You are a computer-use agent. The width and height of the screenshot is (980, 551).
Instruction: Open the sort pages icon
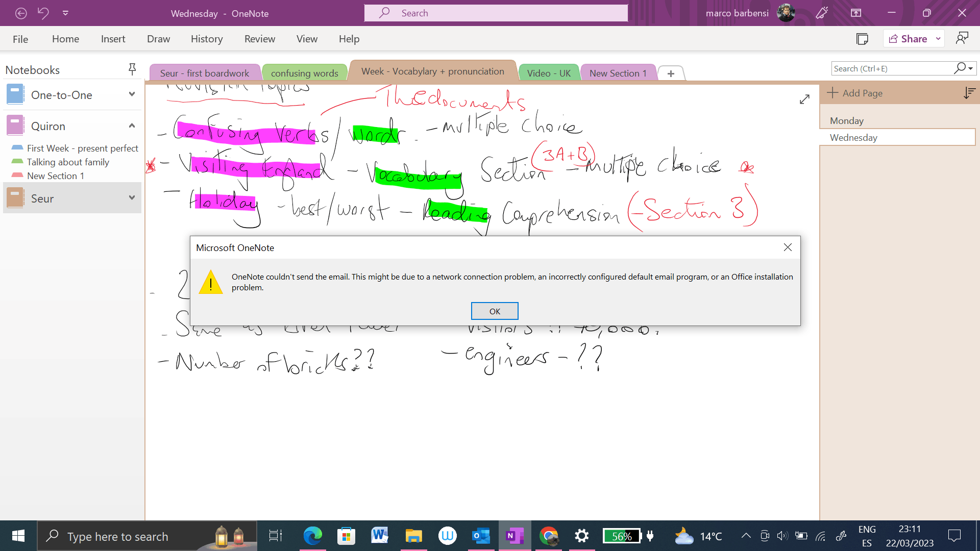(x=969, y=93)
